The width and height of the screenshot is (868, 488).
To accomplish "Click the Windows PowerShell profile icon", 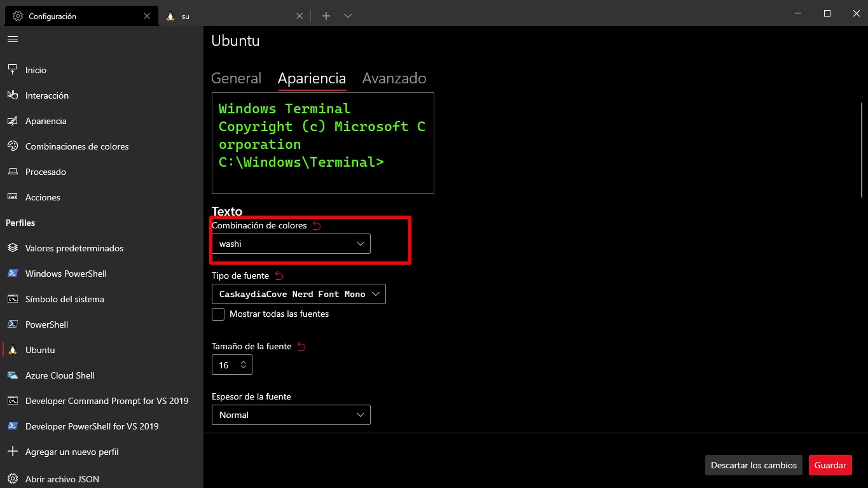I will pos(13,274).
